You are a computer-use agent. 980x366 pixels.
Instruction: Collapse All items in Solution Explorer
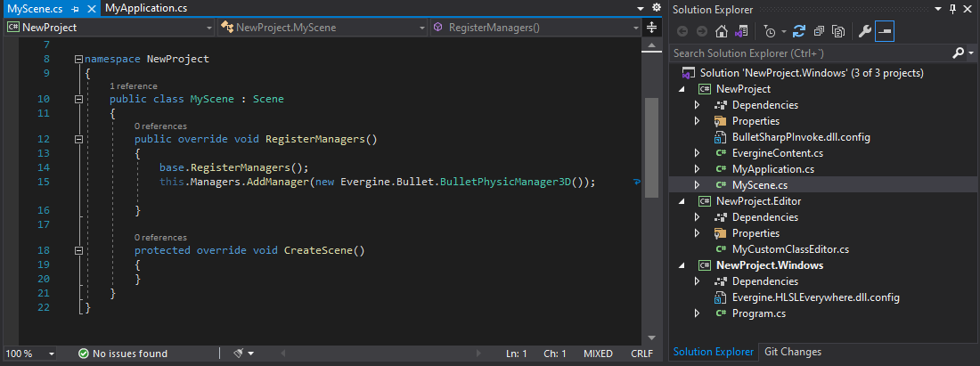819,31
